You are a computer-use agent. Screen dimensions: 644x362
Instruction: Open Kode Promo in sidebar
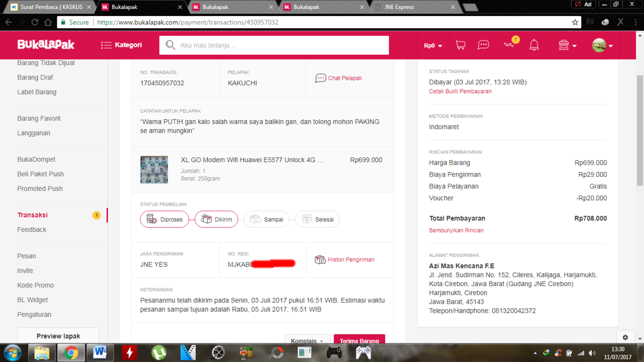click(x=36, y=285)
